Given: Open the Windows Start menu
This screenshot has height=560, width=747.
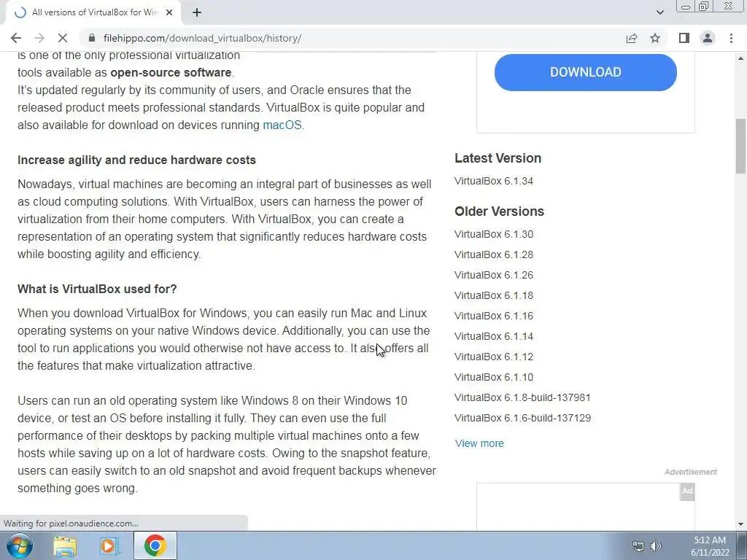Looking at the screenshot, I should click(x=18, y=545).
